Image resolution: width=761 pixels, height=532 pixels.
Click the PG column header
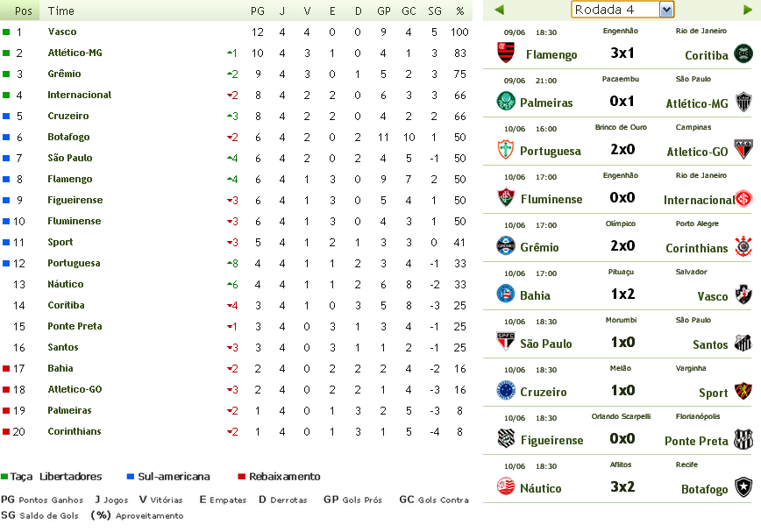click(257, 11)
